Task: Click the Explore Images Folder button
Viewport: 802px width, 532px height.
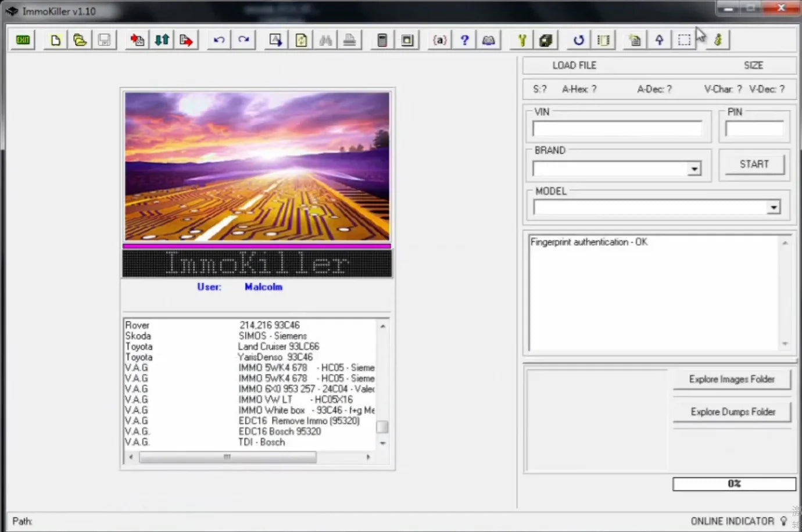Action: (x=732, y=379)
